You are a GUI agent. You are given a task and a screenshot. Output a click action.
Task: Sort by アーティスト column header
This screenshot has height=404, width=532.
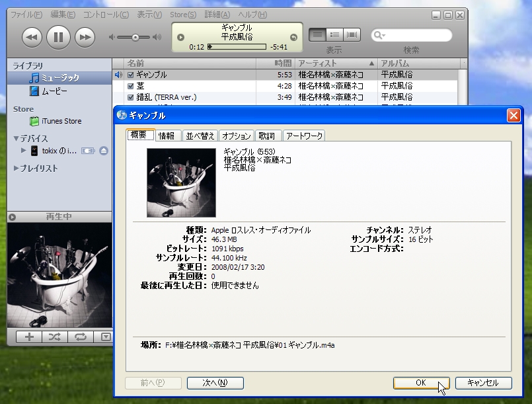336,63
